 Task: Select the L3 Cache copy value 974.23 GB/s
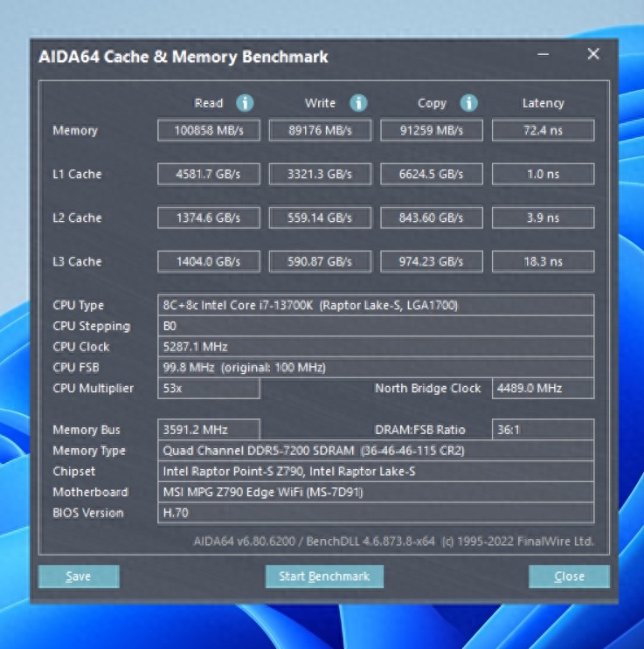(x=432, y=261)
